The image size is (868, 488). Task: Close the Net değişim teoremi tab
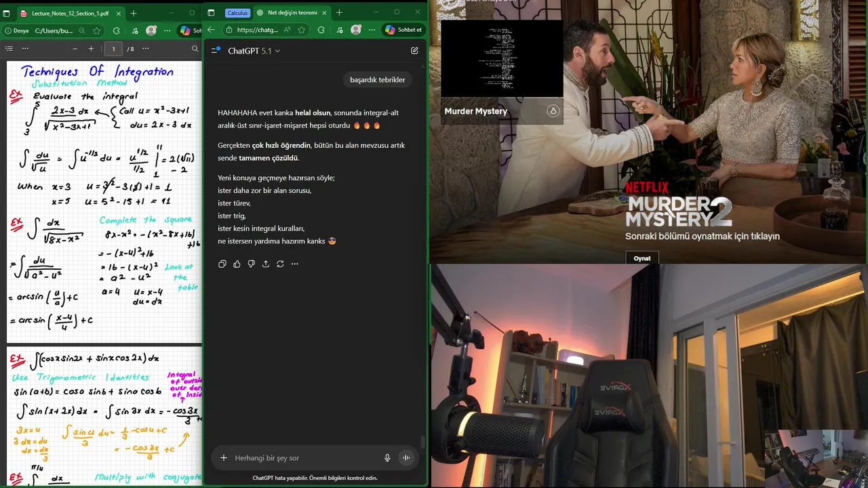point(323,13)
